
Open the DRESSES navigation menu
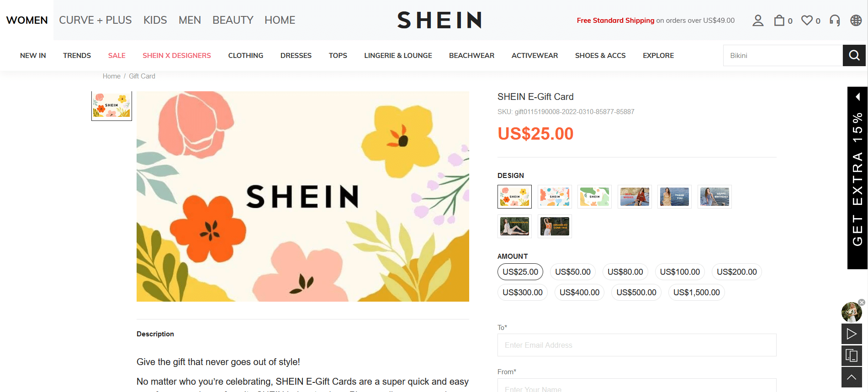296,56
